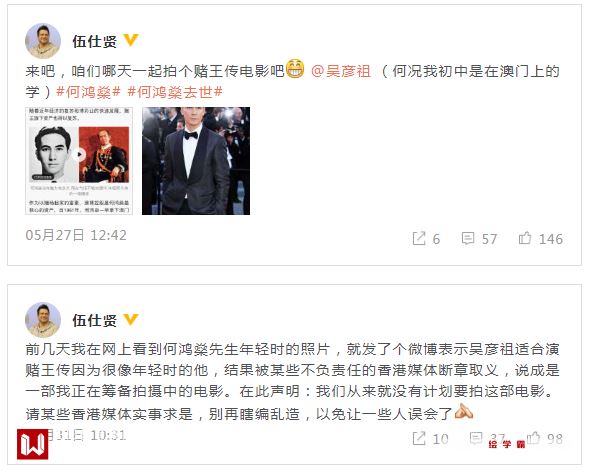
Task: Open the #何鸿燊# hashtag
Action: (x=88, y=92)
